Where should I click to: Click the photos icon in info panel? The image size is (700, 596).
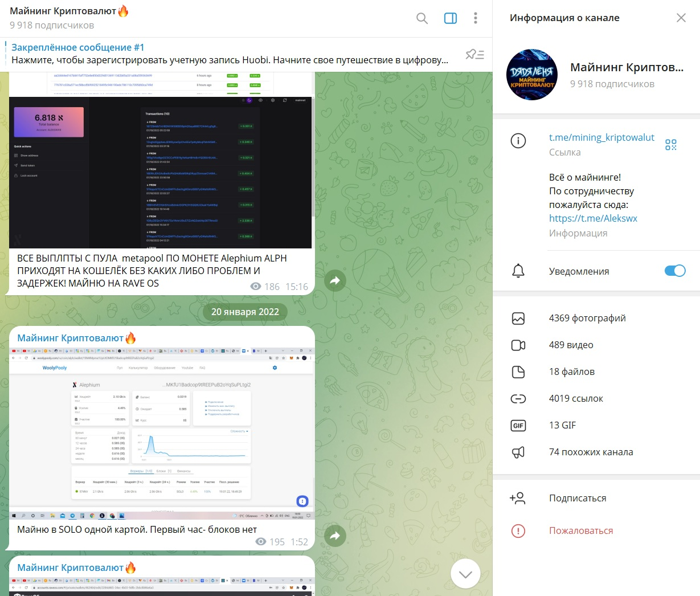[x=518, y=319]
